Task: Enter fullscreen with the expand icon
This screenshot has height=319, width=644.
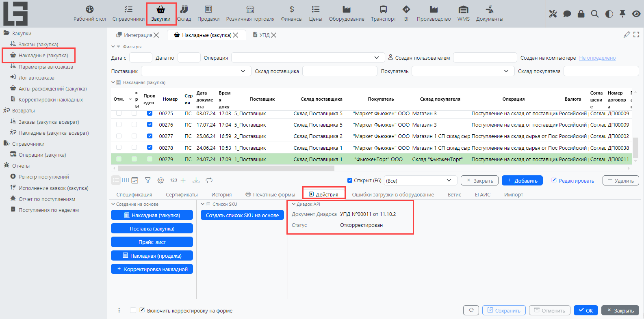Action: click(636, 35)
